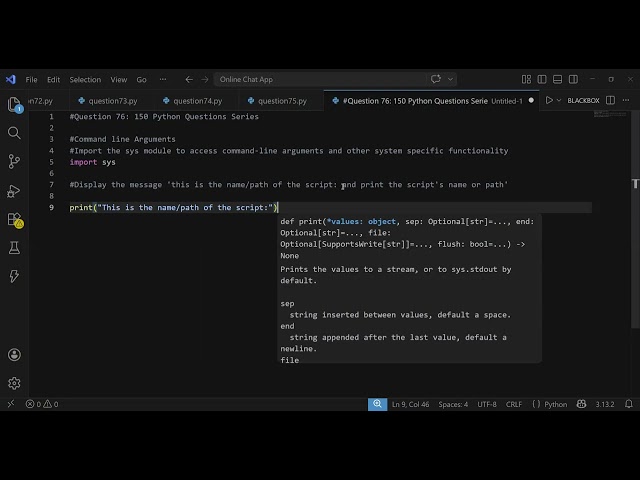Viewport: 640px width, 480px height.
Task: Click the unsaved dot on Untitled-1 tab
Action: tap(531, 100)
